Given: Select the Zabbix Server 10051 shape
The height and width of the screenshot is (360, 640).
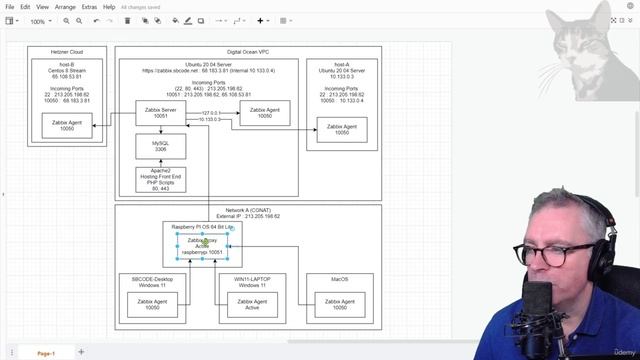Looking at the screenshot, I should 160,113.
